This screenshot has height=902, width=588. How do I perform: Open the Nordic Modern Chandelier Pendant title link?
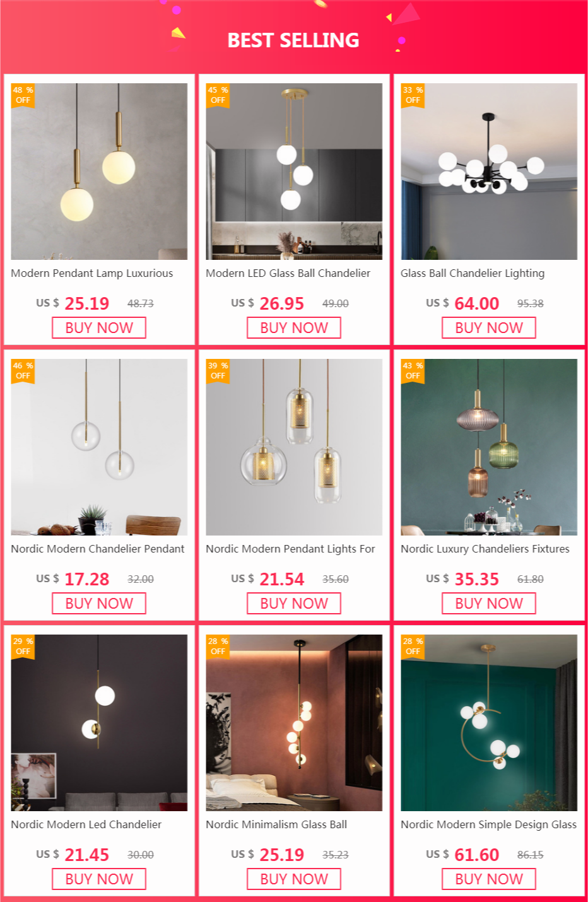(98, 549)
